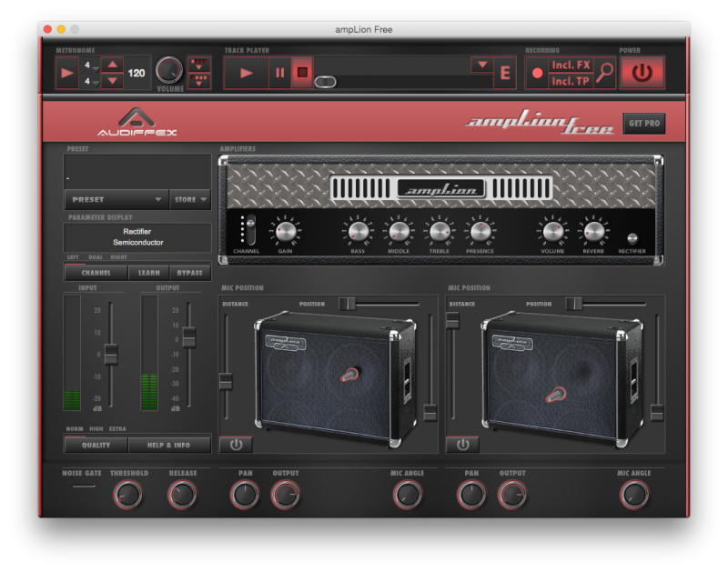This screenshot has height=572, width=728.
Task: Click the microphone on the left cabinet
Action: tap(350, 375)
